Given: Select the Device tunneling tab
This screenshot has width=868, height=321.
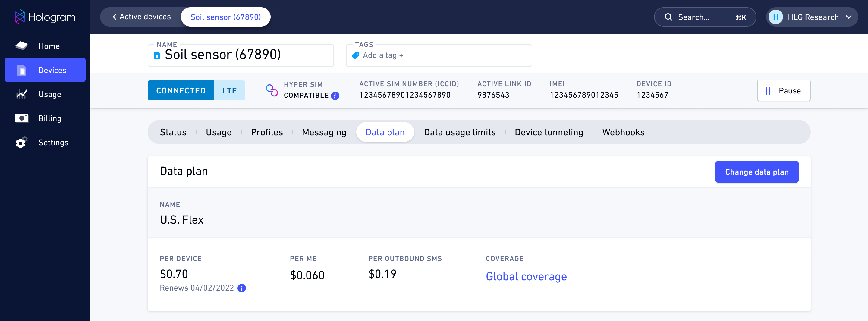Looking at the screenshot, I should point(549,132).
